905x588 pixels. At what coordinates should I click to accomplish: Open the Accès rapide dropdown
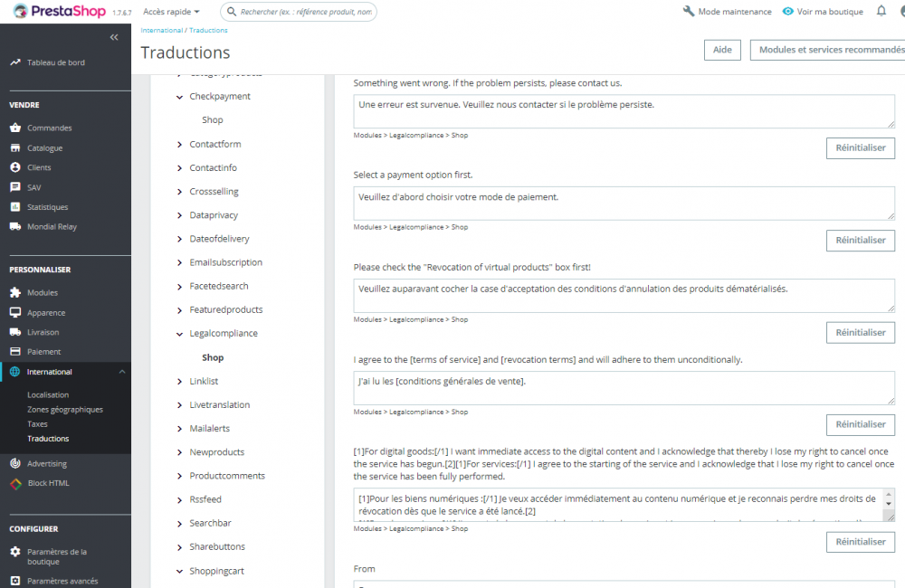[171, 12]
